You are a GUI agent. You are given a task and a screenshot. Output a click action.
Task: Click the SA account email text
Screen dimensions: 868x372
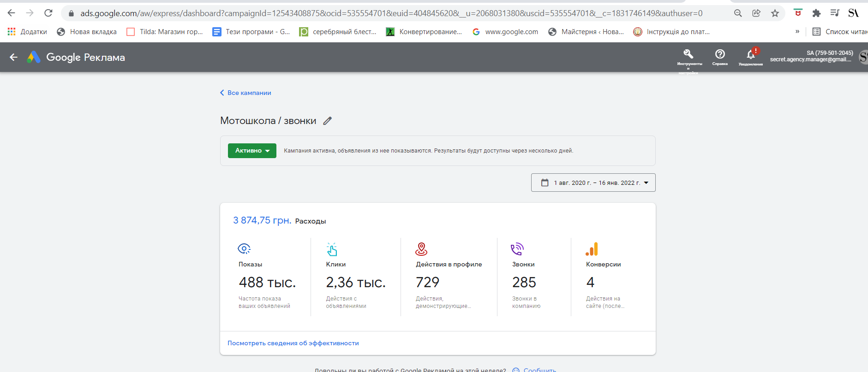811,59
